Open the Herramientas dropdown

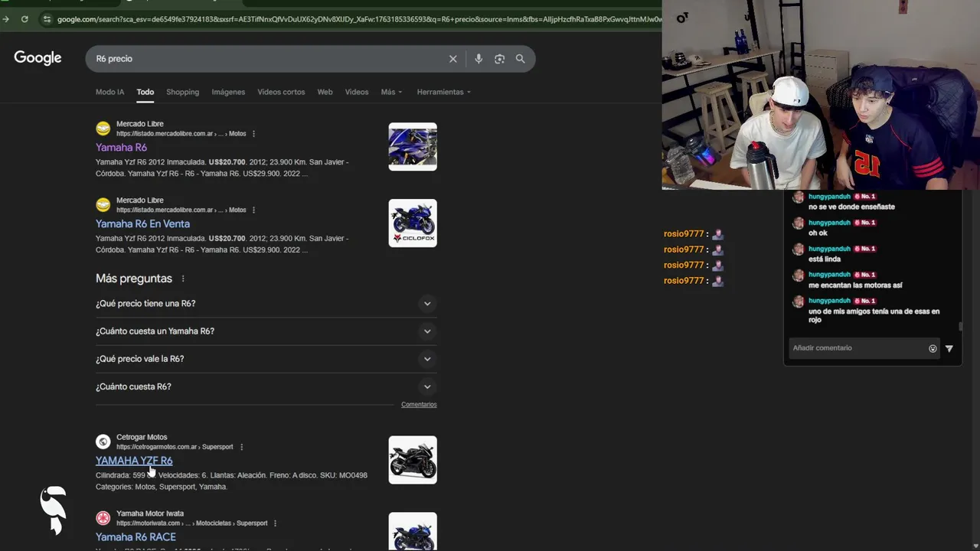tap(444, 92)
